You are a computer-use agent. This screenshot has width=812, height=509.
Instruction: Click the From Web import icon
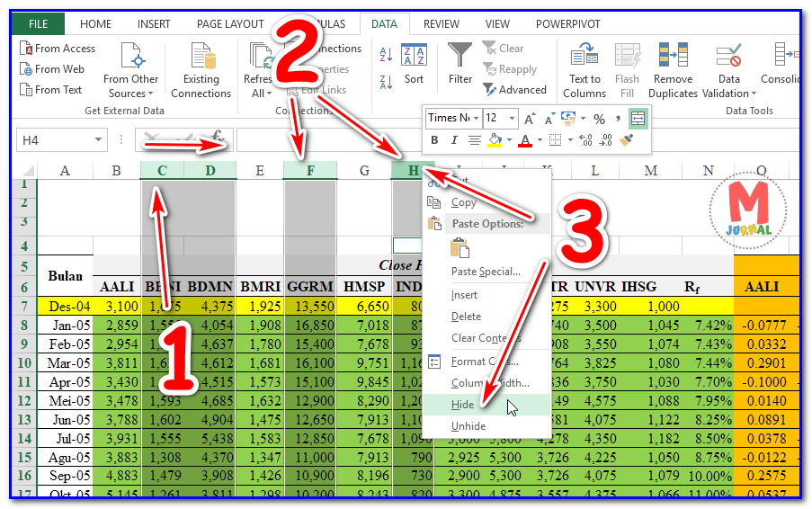coord(26,69)
